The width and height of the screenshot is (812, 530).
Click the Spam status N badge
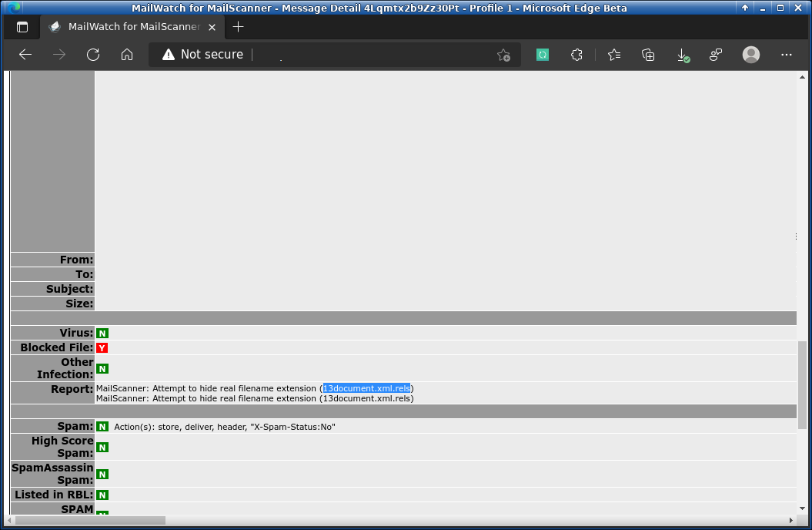coord(102,426)
